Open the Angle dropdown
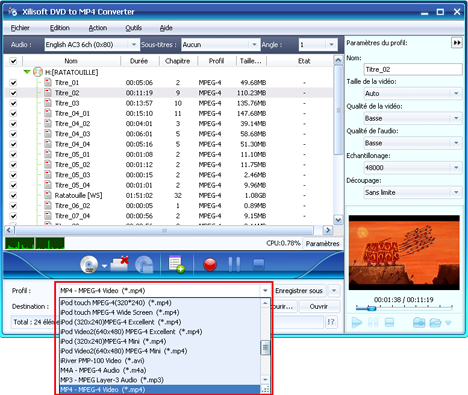This screenshot has width=468, height=395. (x=331, y=44)
